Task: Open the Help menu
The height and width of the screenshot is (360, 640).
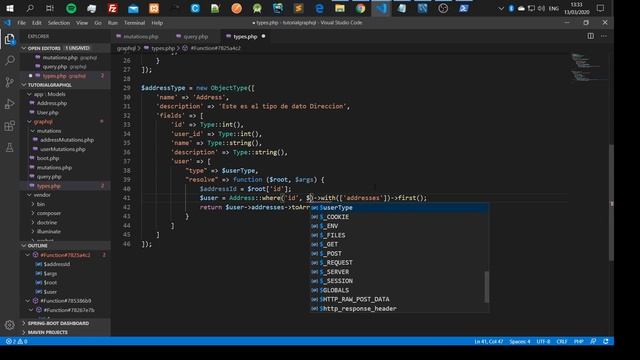Action: [157, 23]
